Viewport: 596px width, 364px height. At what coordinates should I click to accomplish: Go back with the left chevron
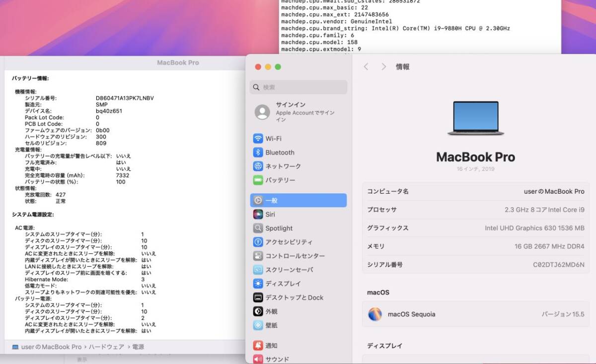pyautogui.click(x=366, y=67)
